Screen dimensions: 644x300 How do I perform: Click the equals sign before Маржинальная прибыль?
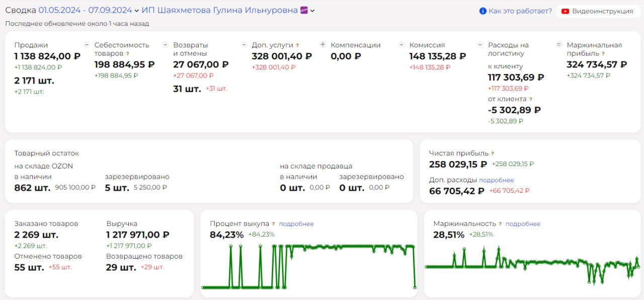558,45
